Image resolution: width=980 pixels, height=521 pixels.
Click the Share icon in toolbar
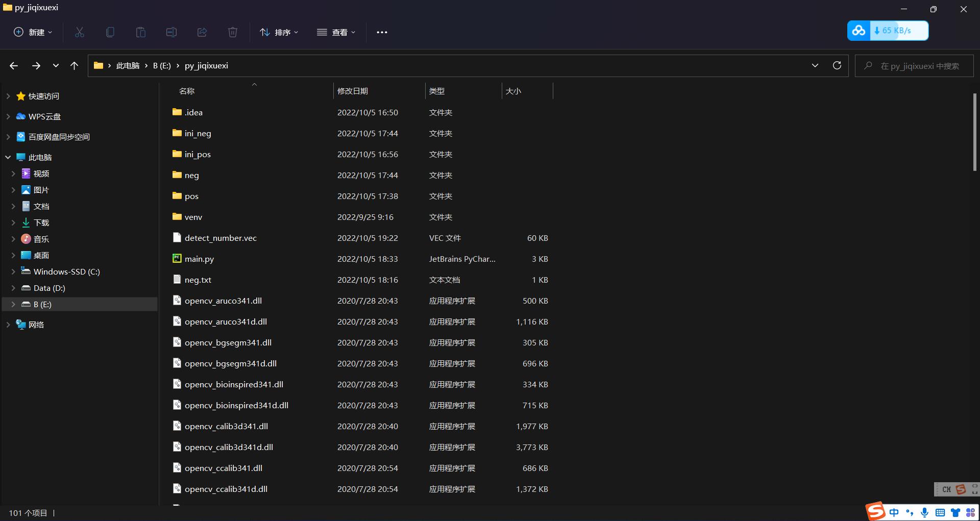coord(202,32)
